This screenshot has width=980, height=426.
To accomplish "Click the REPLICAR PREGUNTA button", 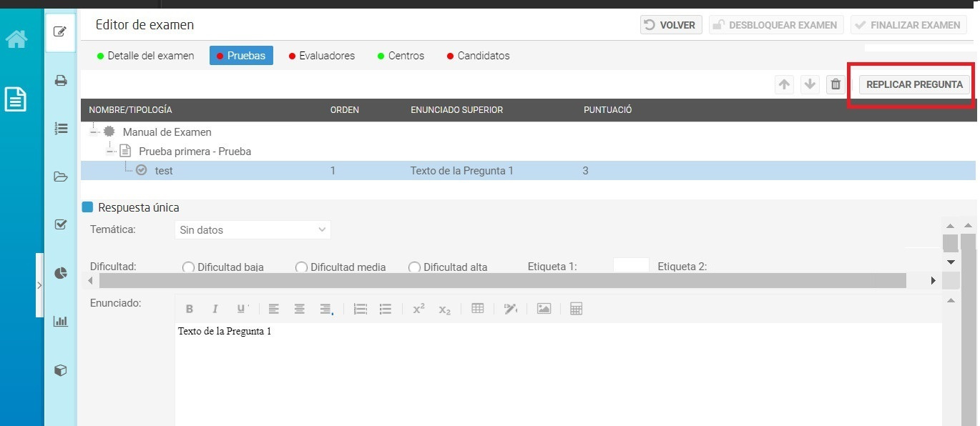I will [x=914, y=84].
